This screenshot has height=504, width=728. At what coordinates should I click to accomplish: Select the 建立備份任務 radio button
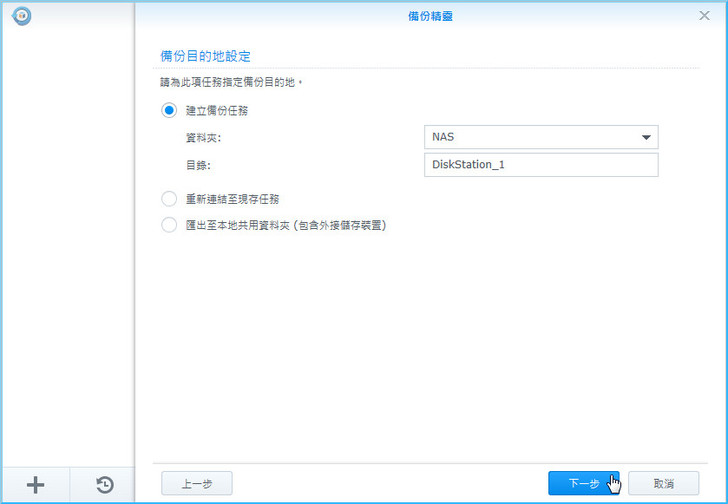click(169, 110)
